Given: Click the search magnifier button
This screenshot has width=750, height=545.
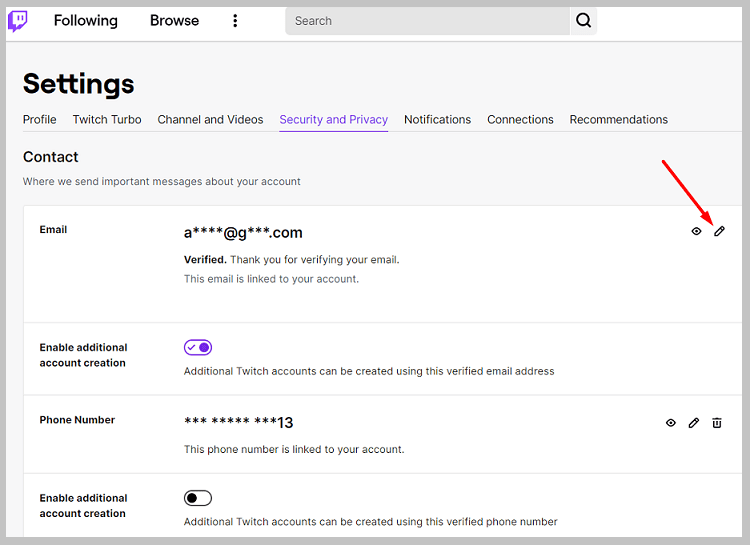Looking at the screenshot, I should pyautogui.click(x=584, y=21).
